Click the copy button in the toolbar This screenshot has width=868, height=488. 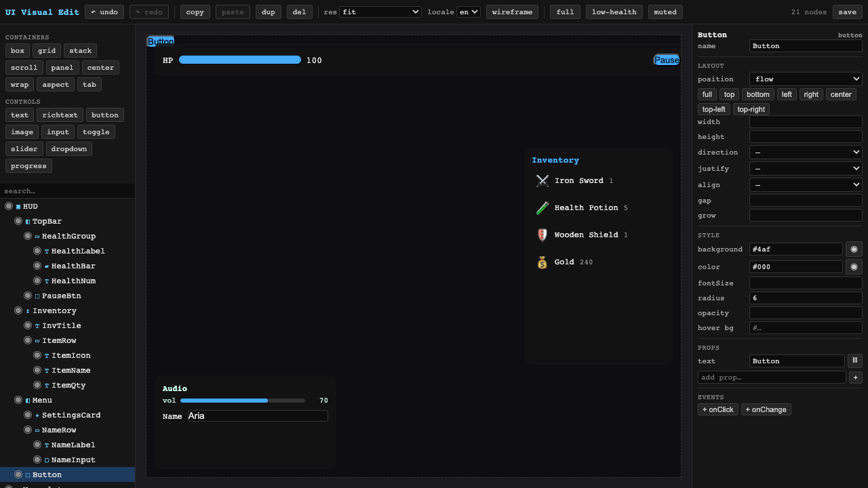(x=195, y=12)
